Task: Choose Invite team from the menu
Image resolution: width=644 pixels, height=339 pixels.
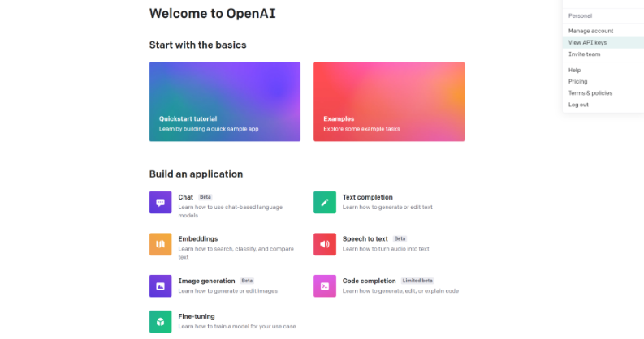Action: (x=603, y=54)
